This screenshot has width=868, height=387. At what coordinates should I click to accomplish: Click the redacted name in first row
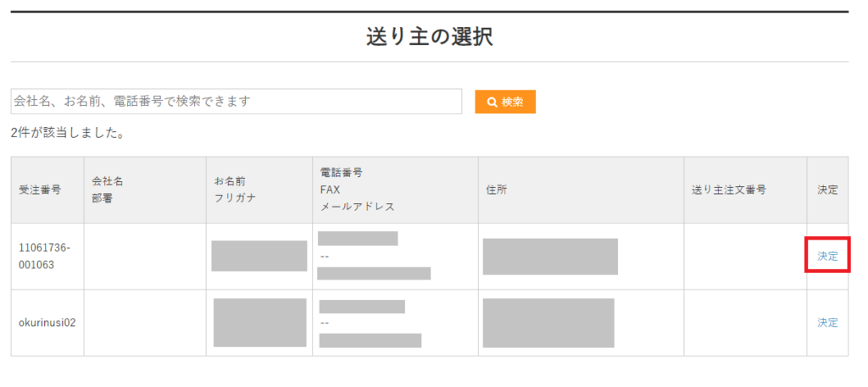click(259, 256)
